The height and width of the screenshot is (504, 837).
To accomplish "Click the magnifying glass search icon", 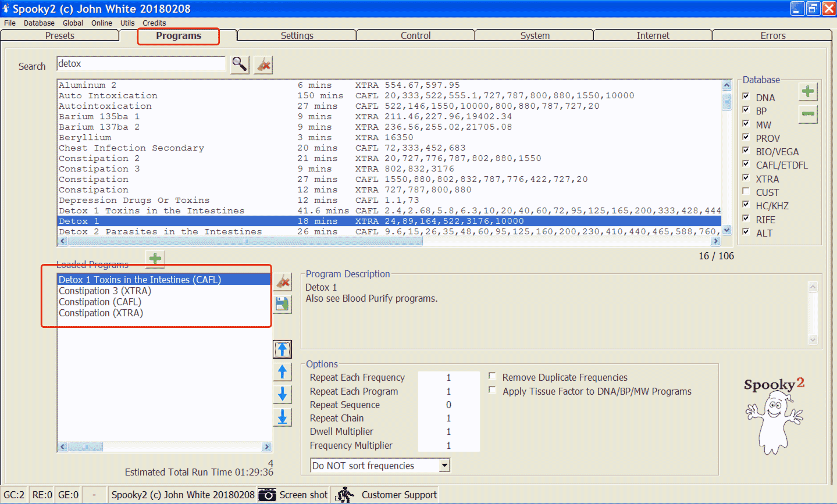I will (x=240, y=65).
